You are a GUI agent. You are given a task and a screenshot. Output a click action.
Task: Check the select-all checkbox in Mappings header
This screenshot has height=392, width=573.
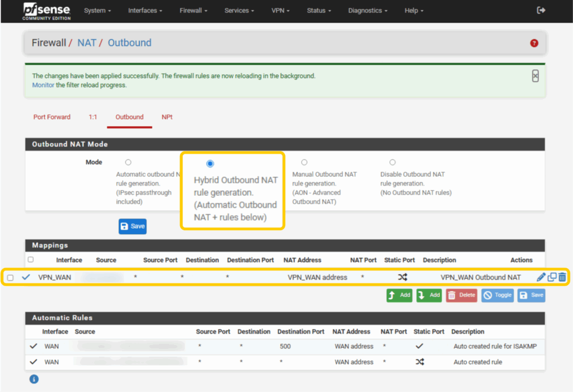pos(31,259)
